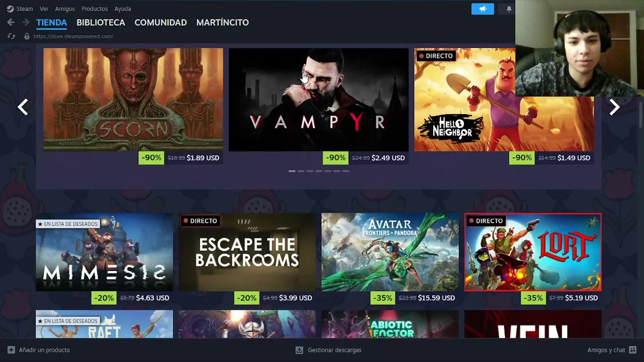Switch to the BIBLIOTECA tab

(101, 22)
